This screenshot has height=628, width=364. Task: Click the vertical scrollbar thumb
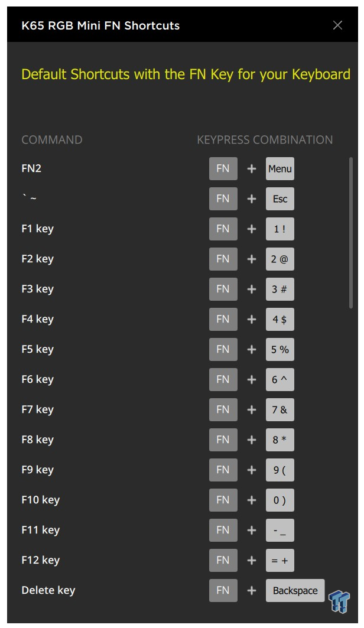(351, 233)
